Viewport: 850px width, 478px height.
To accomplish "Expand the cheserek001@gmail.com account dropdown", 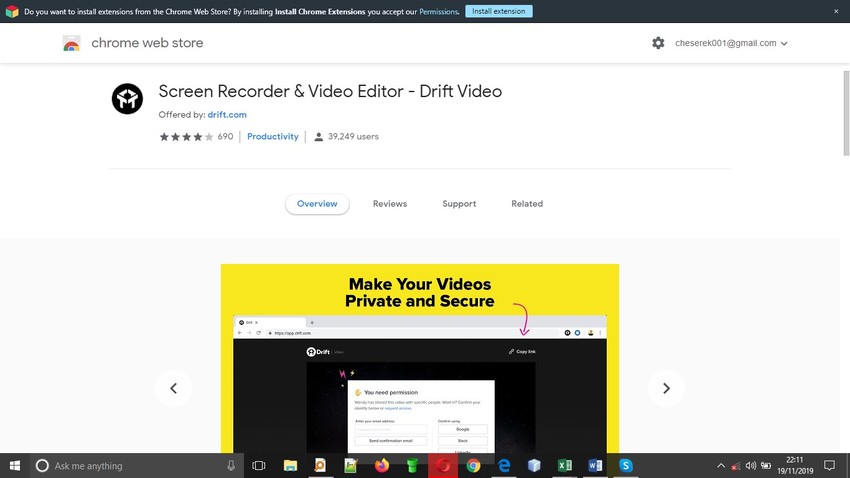I will [x=731, y=43].
